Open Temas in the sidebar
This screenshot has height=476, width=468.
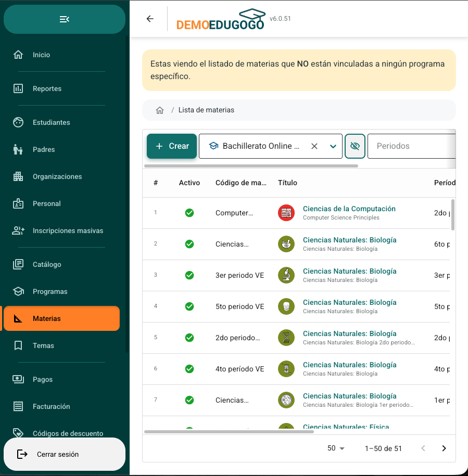[61, 345]
